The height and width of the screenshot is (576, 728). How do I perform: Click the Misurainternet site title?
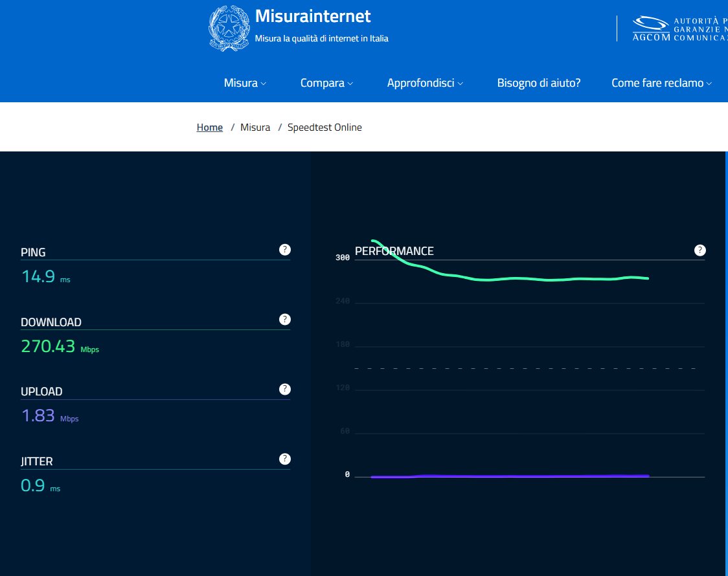[313, 16]
